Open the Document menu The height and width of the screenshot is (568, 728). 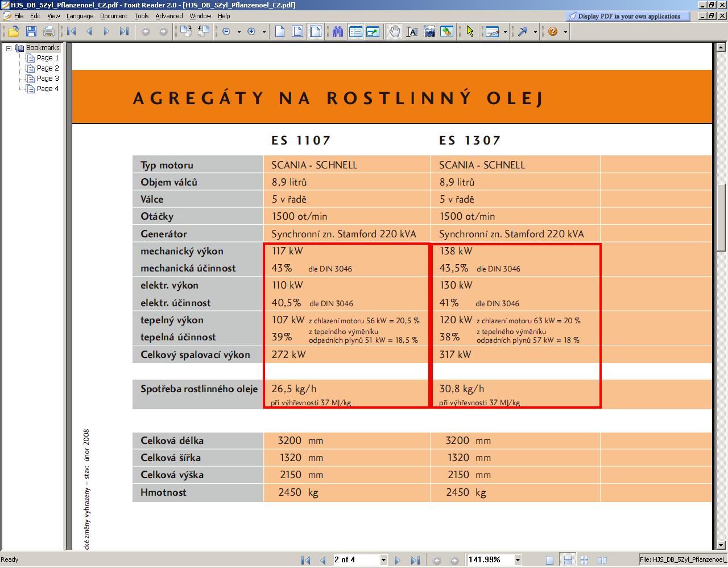pos(114,16)
